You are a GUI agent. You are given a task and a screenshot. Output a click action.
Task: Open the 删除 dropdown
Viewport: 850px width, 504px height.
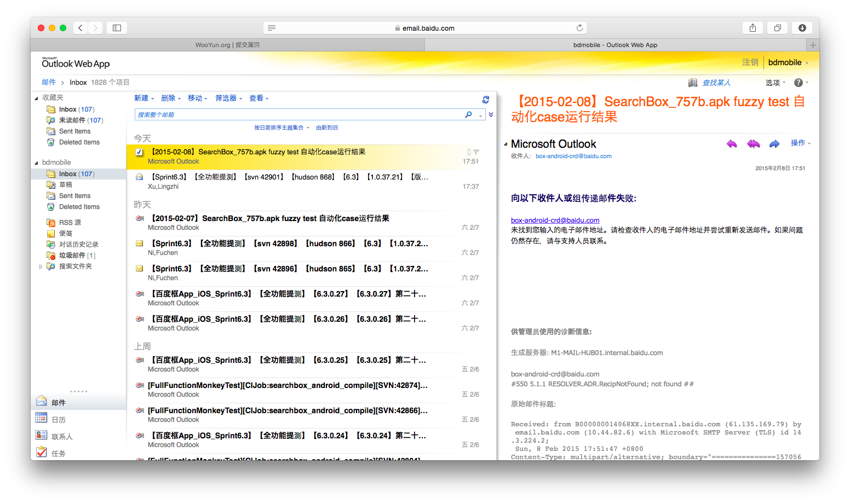171,98
